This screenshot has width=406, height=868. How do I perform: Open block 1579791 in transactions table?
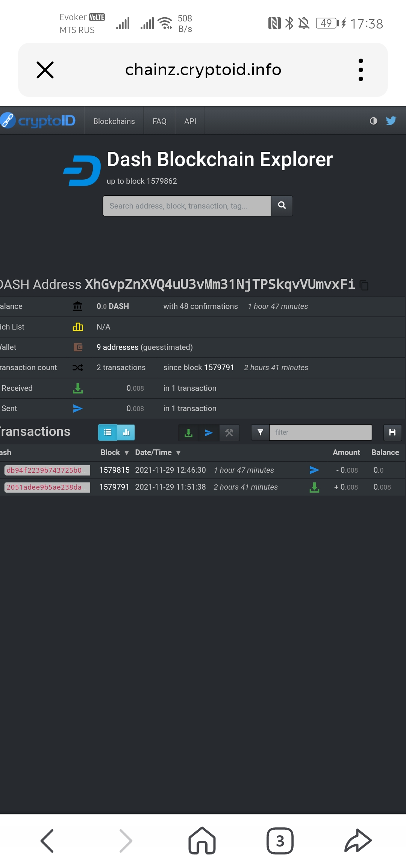coord(114,487)
